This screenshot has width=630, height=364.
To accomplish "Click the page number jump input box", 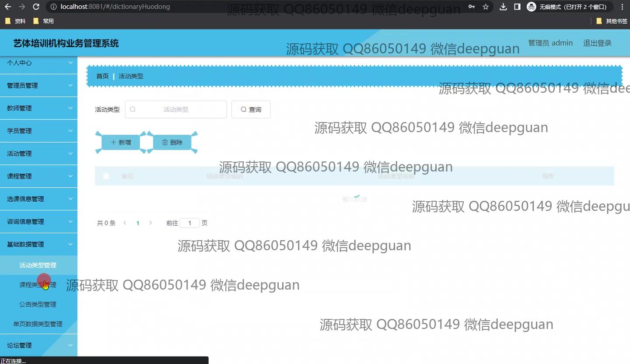I will point(189,223).
